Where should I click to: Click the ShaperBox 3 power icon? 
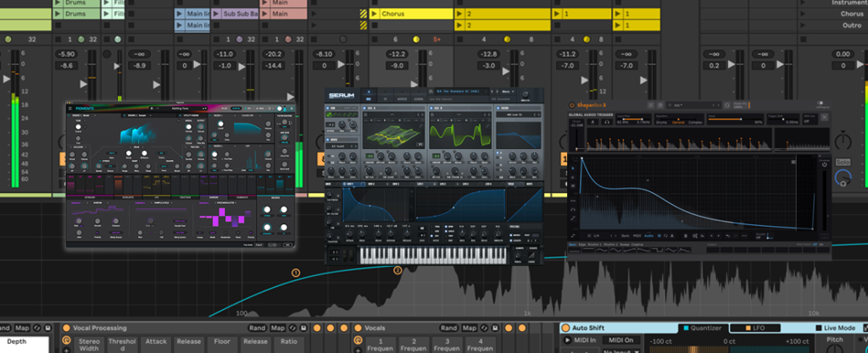coord(573,105)
